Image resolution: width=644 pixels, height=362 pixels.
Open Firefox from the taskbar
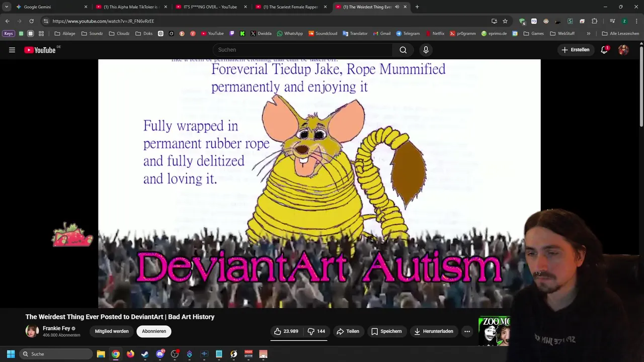[130, 354]
